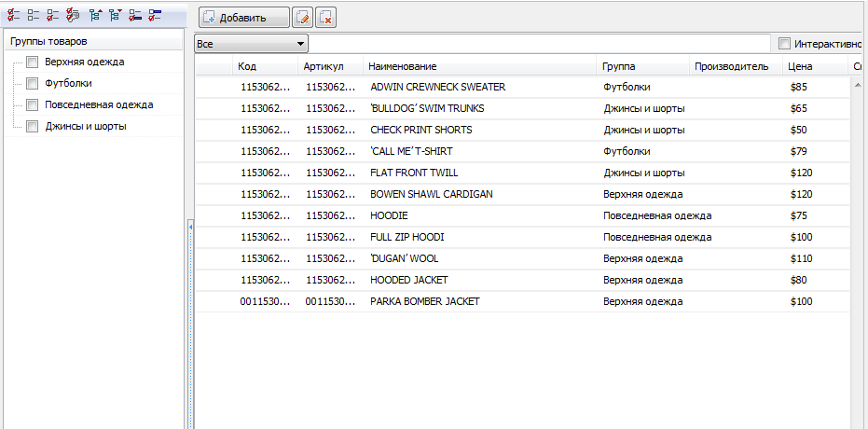Select the 'CALL ME' T-SHIRT row

tap(522, 152)
